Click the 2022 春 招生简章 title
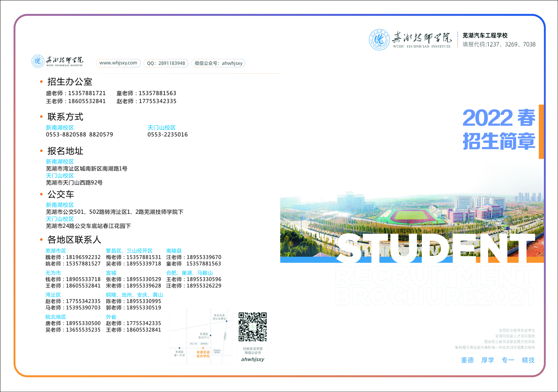 tap(499, 129)
